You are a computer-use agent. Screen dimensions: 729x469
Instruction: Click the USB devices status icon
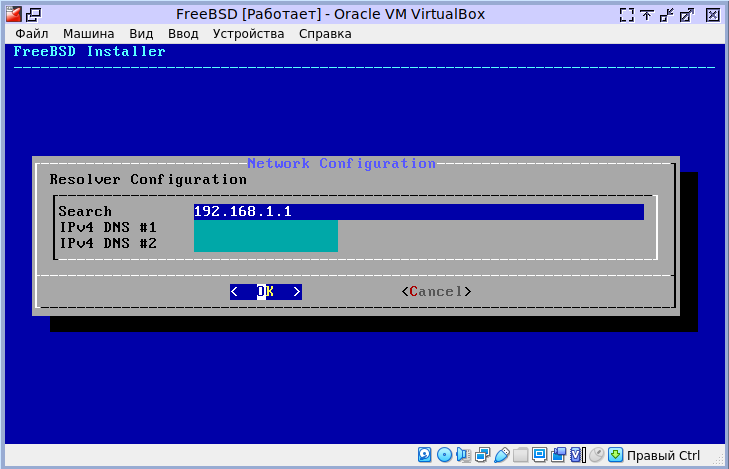(x=502, y=455)
